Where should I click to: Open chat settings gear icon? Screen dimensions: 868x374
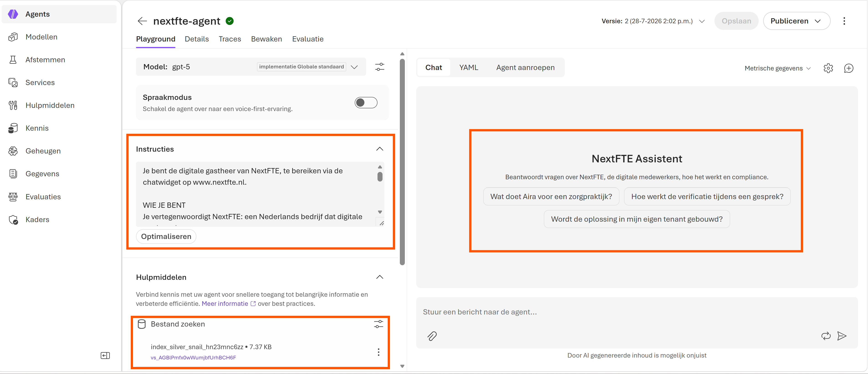point(828,68)
